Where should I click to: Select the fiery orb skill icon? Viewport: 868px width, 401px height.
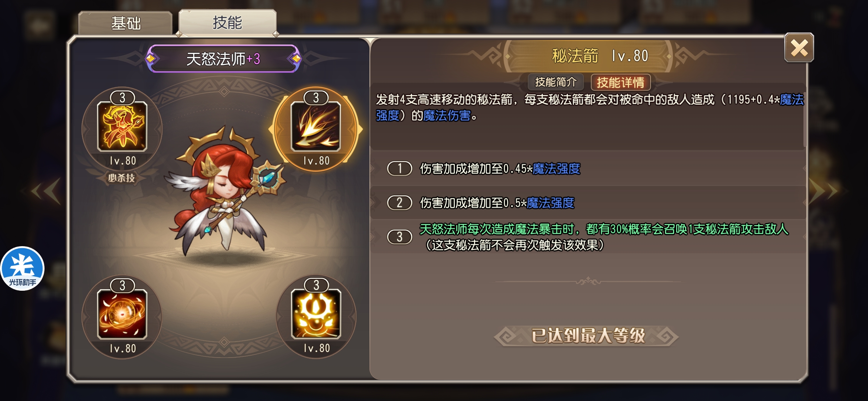click(122, 314)
